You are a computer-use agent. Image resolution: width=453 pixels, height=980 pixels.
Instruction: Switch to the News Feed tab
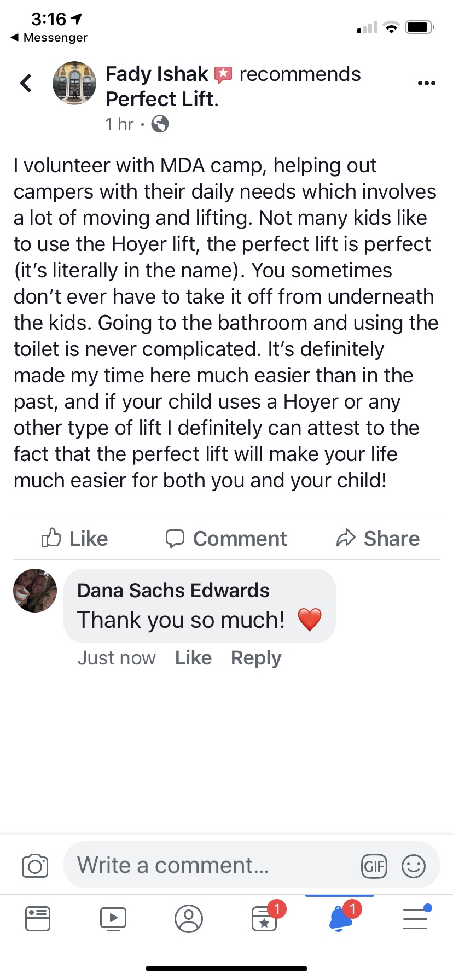pos(38,919)
